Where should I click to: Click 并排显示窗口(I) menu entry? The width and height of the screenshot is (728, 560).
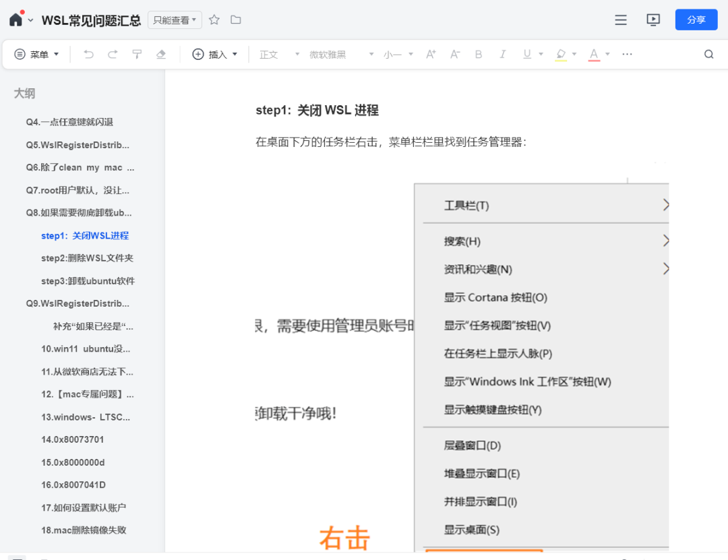click(x=481, y=501)
